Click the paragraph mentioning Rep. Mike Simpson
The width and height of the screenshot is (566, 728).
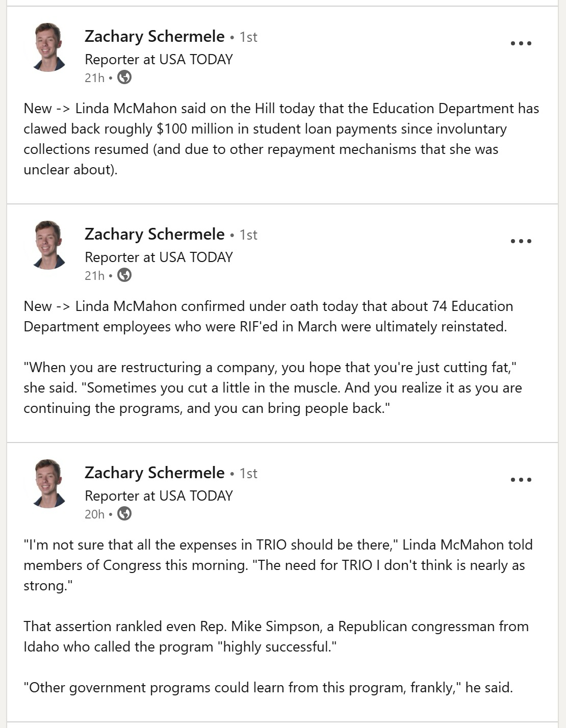(x=276, y=636)
